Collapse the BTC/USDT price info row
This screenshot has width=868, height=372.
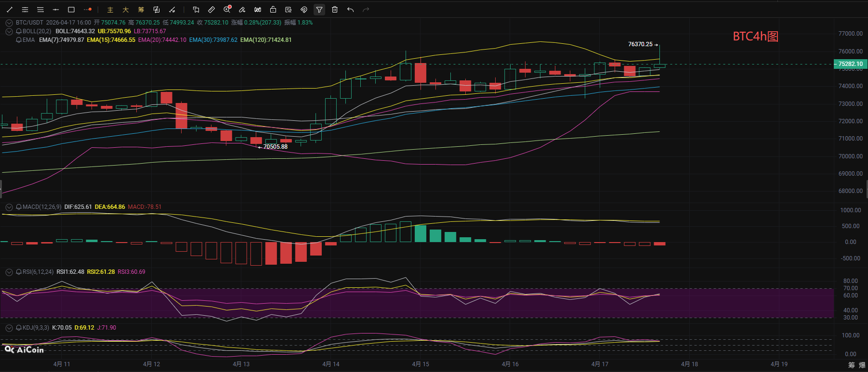click(x=9, y=23)
